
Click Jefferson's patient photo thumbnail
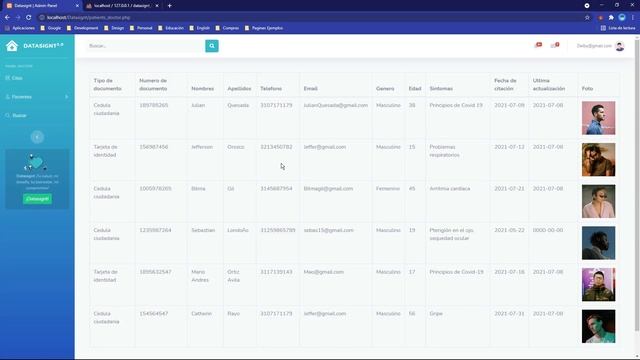(x=598, y=160)
